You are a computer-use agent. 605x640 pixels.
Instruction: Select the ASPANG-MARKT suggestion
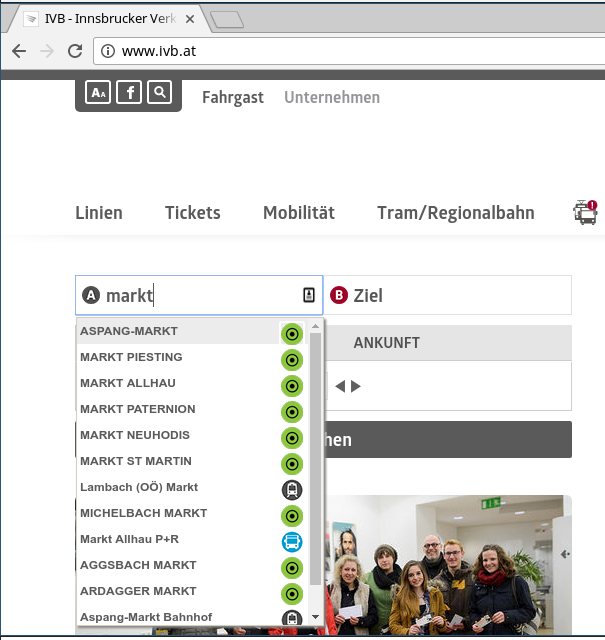click(x=191, y=331)
